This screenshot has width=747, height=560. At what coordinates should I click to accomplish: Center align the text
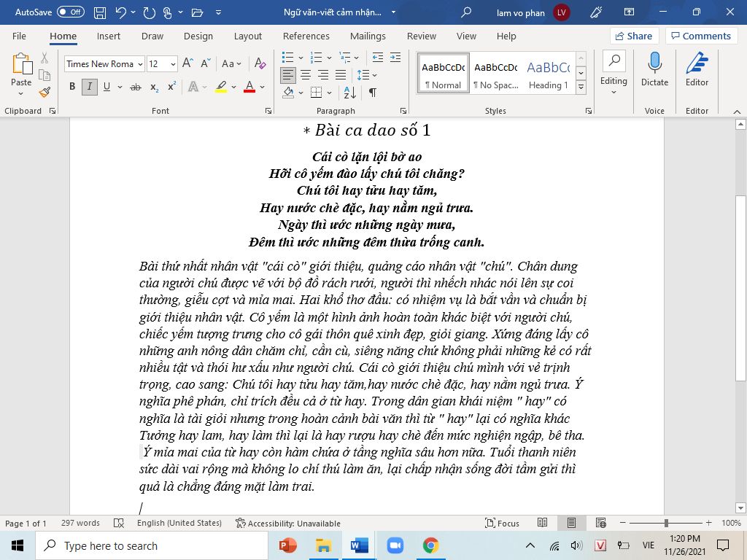pos(306,75)
